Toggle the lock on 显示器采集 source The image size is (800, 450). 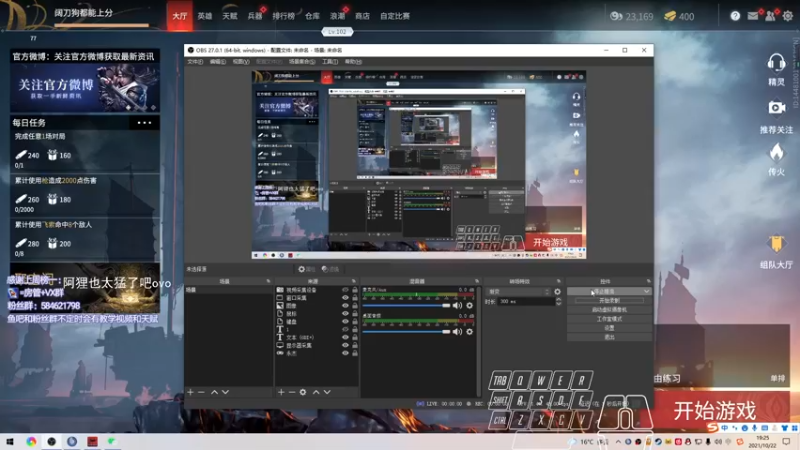355,345
